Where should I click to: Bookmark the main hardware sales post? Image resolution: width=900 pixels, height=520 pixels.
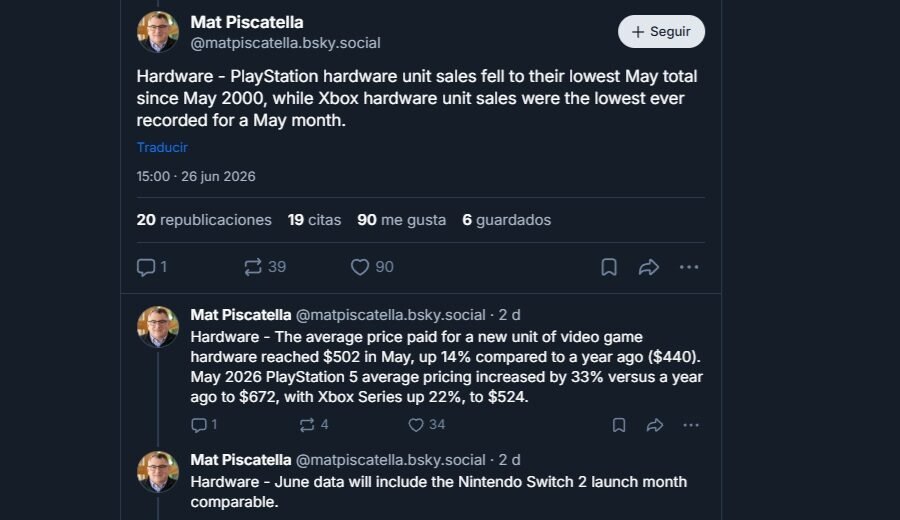coord(609,267)
